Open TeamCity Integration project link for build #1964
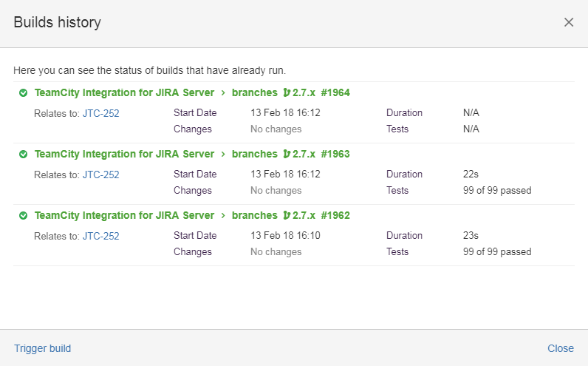This screenshot has width=588, height=366. pyautogui.click(x=124, y=93)
